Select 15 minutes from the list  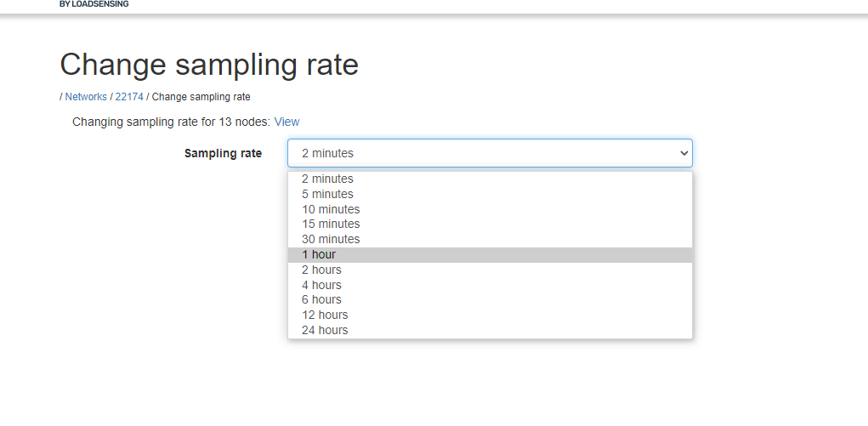490,224
